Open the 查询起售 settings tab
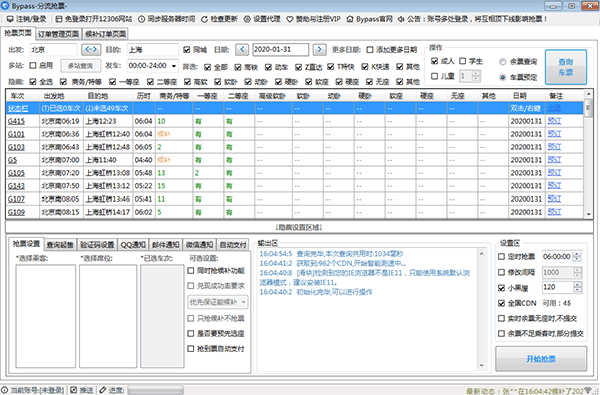600x395 pixels. [x=60, y=245]
